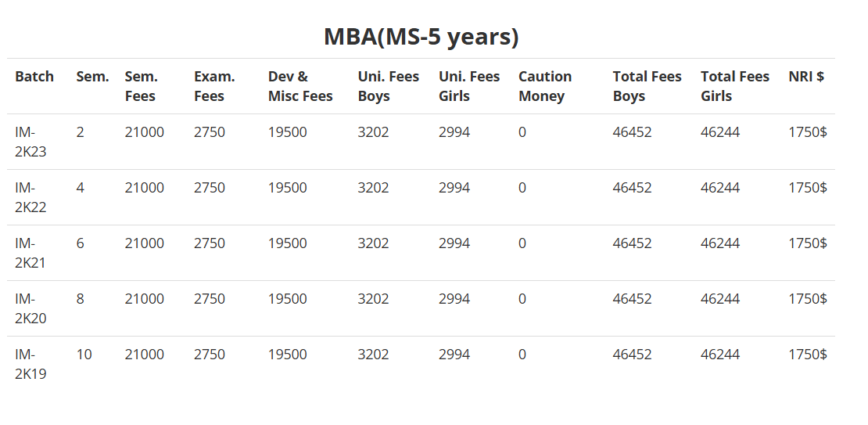
Task: Click the Total Fees Girls header
Action: (x=734, y=86)
